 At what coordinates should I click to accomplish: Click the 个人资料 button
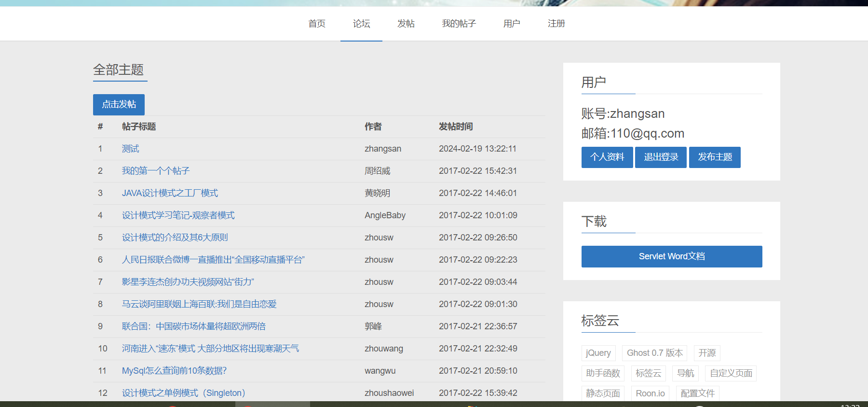point(607,157)
